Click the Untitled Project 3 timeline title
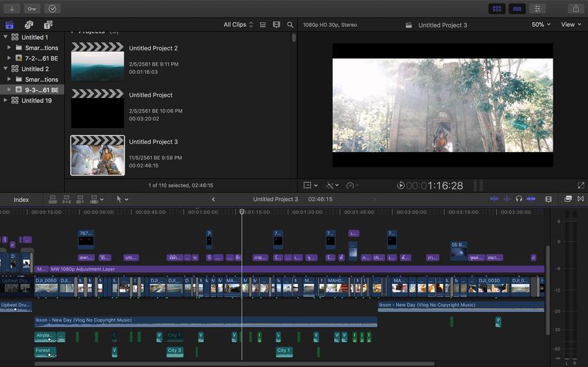 pos(275,199)
